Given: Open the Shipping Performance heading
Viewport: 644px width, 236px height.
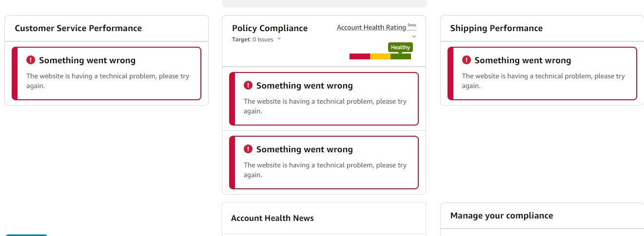Looking at the screenshot, I should [496, 28].
